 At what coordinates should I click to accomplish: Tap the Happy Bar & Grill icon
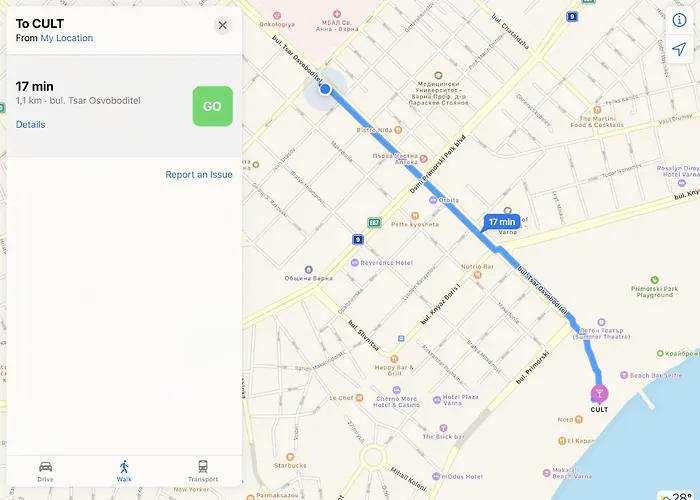[x=394, y=358]
